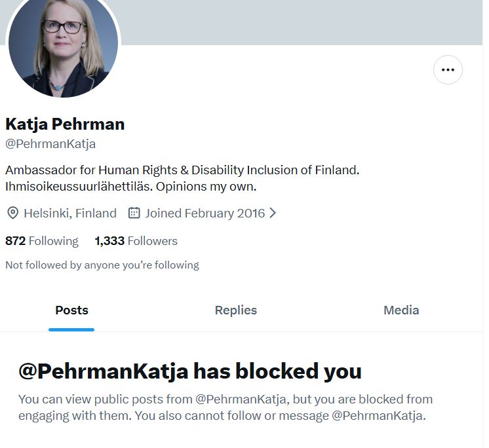View the 872 Following list
This screenshot has width=489, height=448.
pyautogui.click(x=42, y=241)
